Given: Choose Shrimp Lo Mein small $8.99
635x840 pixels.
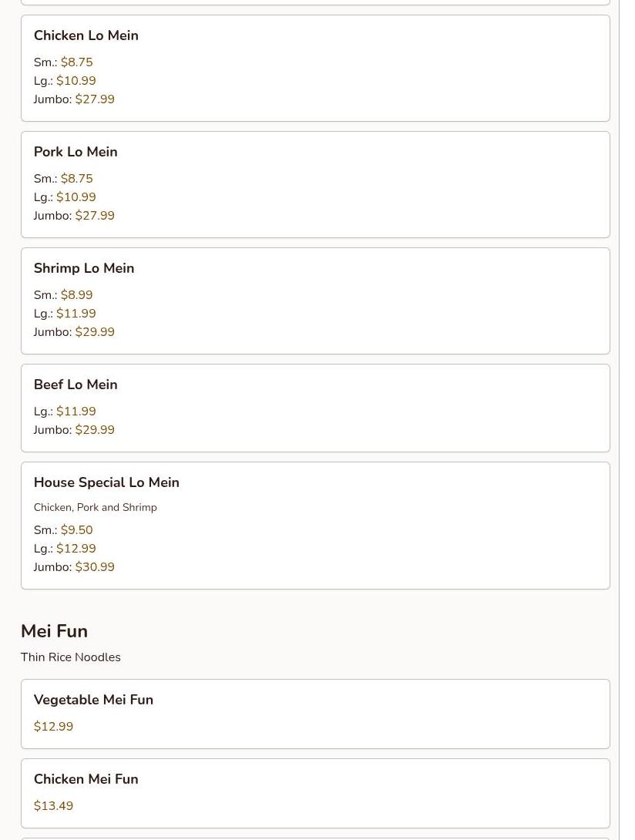Looking at the screenshot, I should pyautogui.click(x=76, y=295).
